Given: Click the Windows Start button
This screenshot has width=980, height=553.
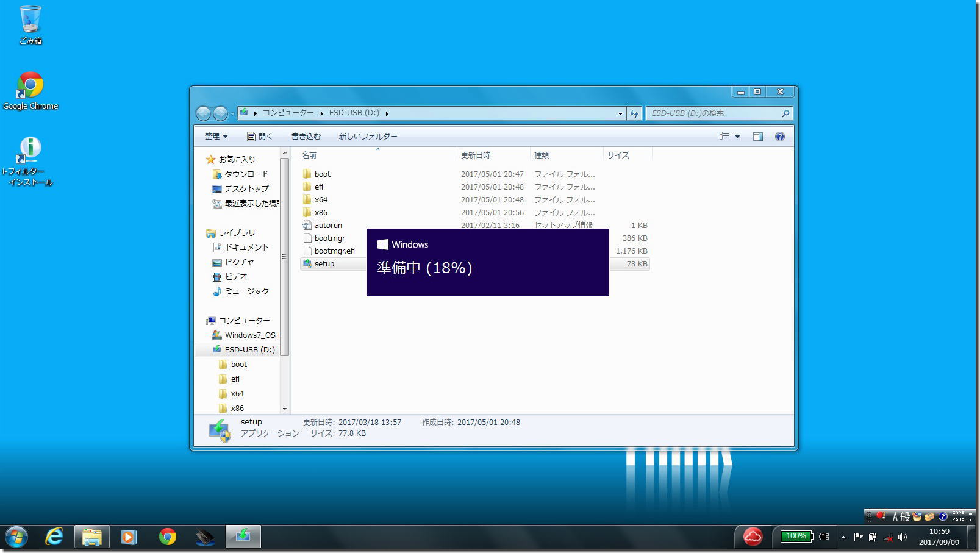Looking at the screenshot, I should (x=16, y=537).
